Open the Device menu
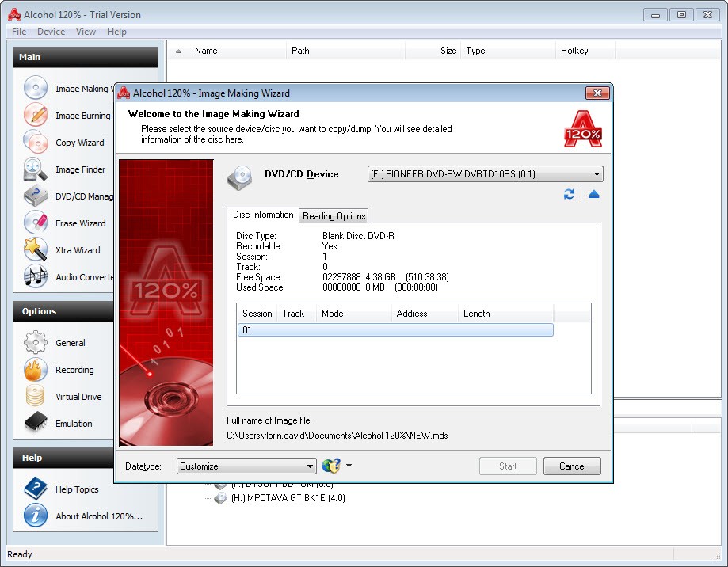This screenshot has height=567, width=728. pyautogui.click(x=51, y=31)
